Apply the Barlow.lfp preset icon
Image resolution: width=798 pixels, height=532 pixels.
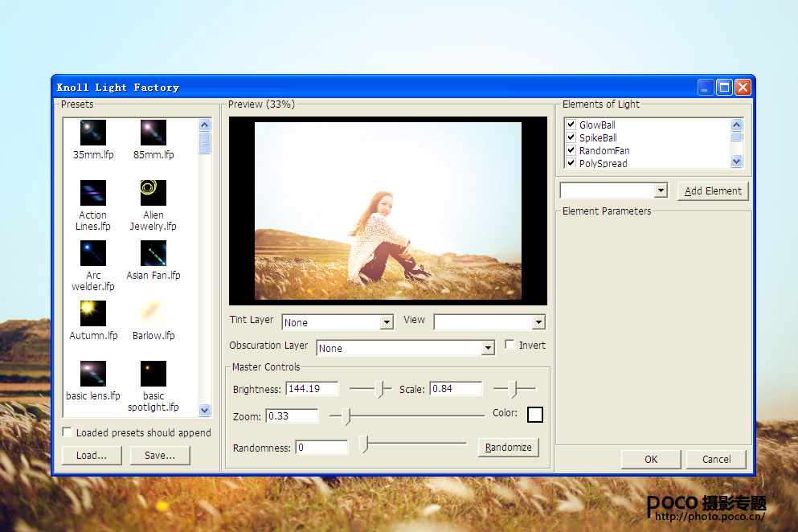pos(153,313)
